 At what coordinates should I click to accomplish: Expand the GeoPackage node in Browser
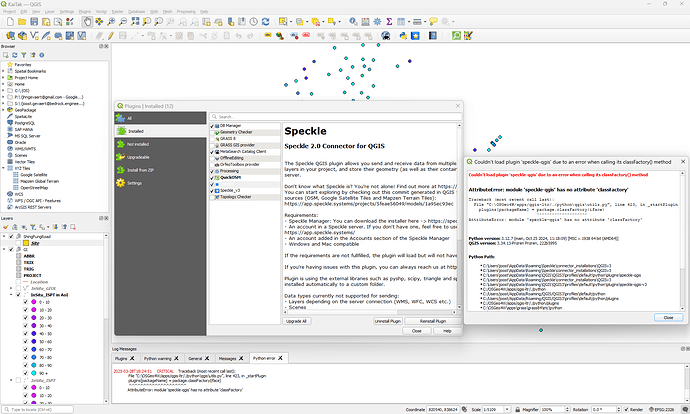4,110
